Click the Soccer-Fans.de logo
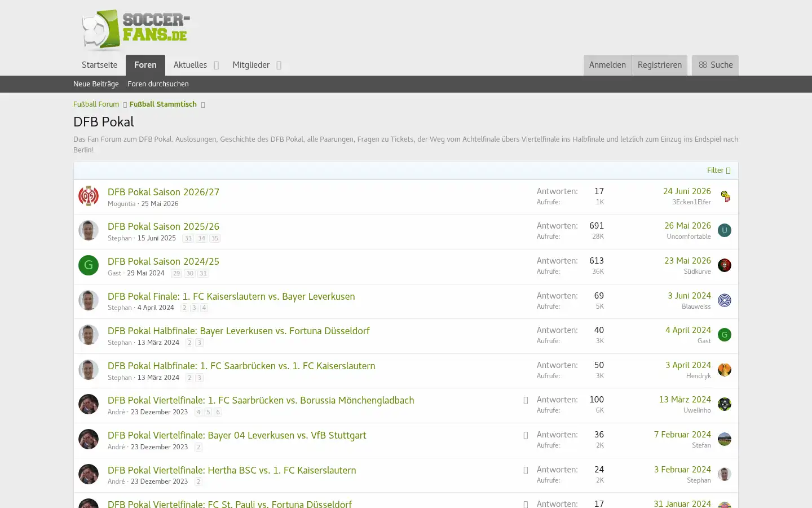The image size is (812, 508). tap(135, 30)
